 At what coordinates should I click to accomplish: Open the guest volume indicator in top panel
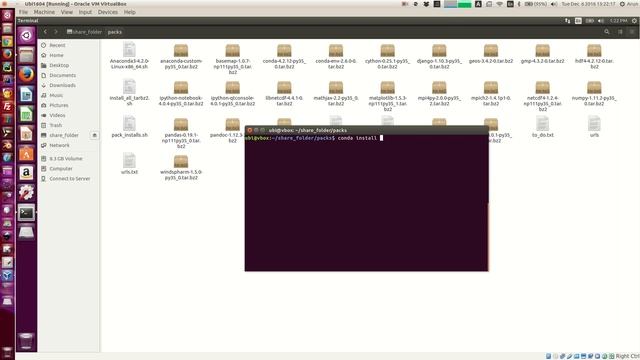pyautogui.click(x=601, y=20)
